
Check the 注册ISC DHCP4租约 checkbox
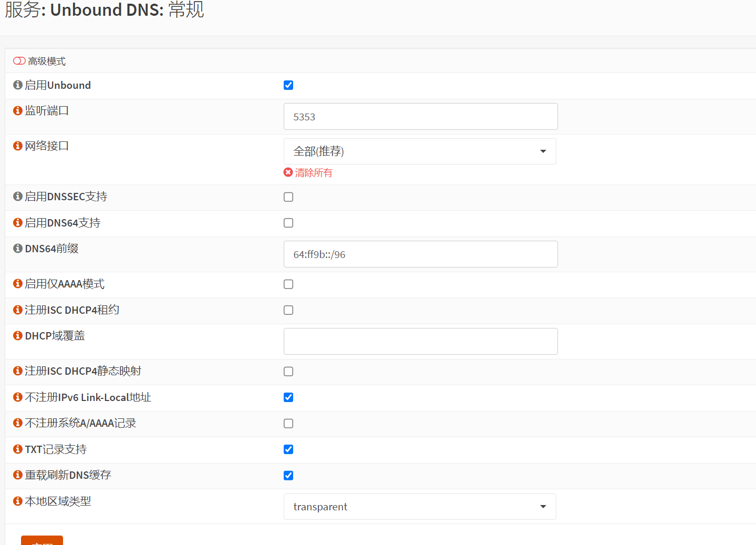tap(288, 310)
